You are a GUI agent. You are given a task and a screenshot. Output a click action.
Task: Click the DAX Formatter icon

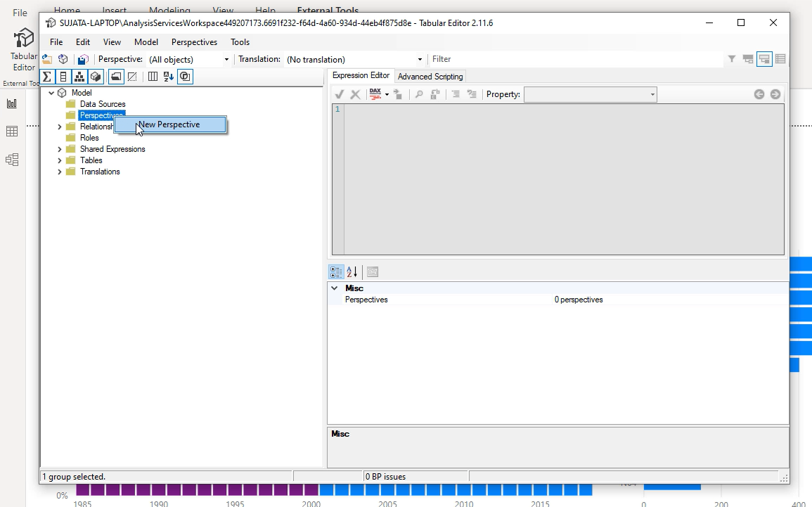pos(375,94)
